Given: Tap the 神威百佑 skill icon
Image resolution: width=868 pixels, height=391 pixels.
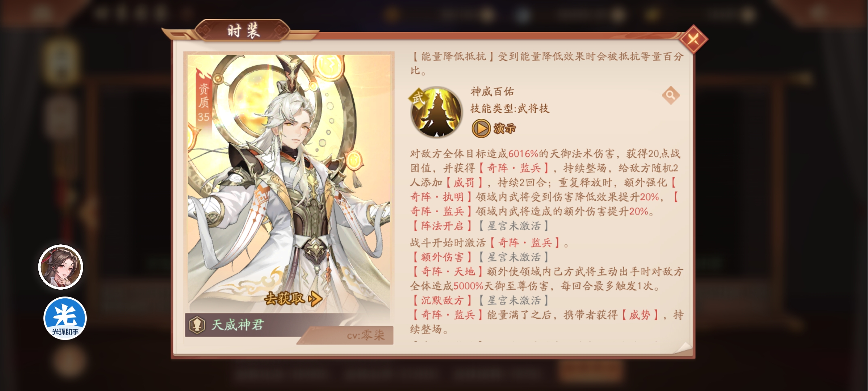Looking at the screenshot, I should click(437, 112).
